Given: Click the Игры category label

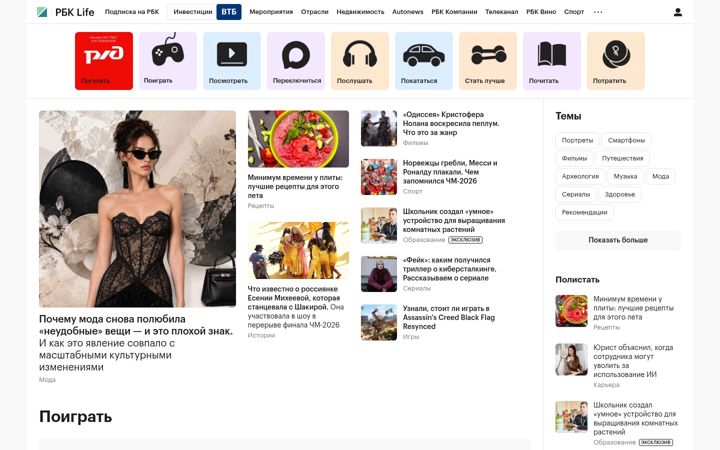Looking at the screenshot, I should point(411,337).
